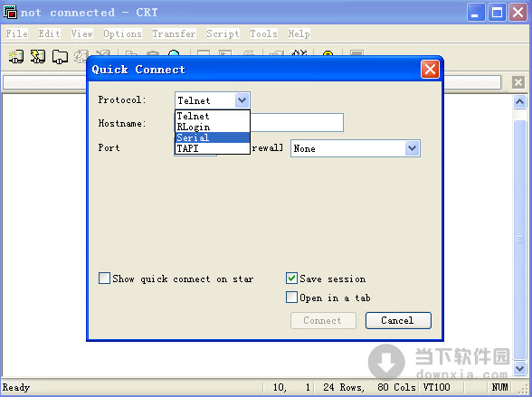Viewport: 532px width, 397px height.
Task: Open the Tools menu
Action: coord(263,33)
